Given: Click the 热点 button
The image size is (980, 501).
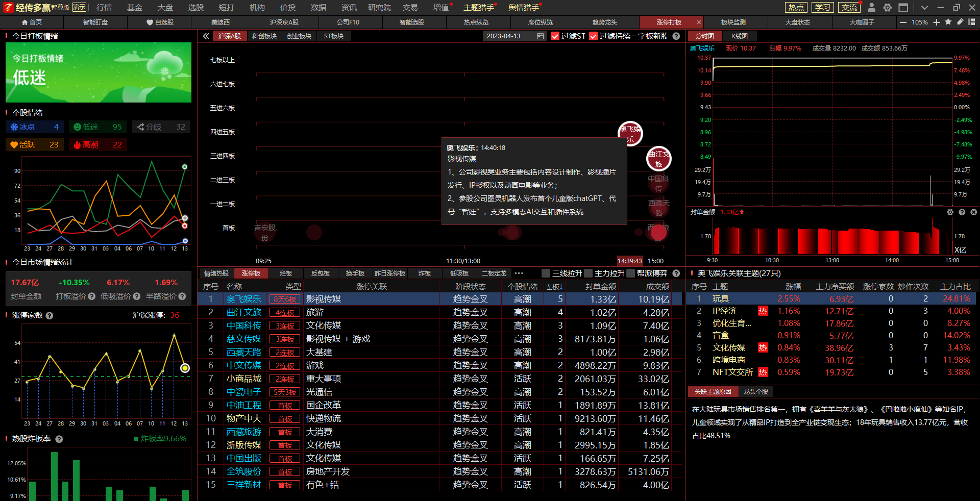Looking at the screenshot, I should (796, 8).
